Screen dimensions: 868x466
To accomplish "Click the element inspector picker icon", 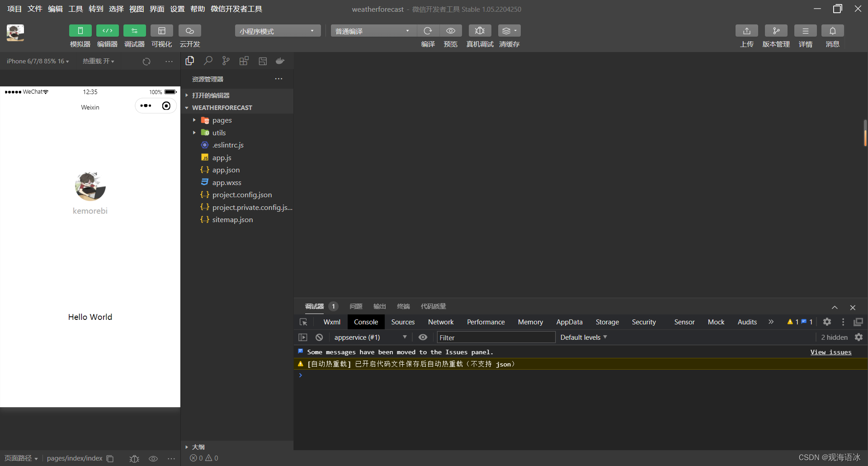I will 303,322.
